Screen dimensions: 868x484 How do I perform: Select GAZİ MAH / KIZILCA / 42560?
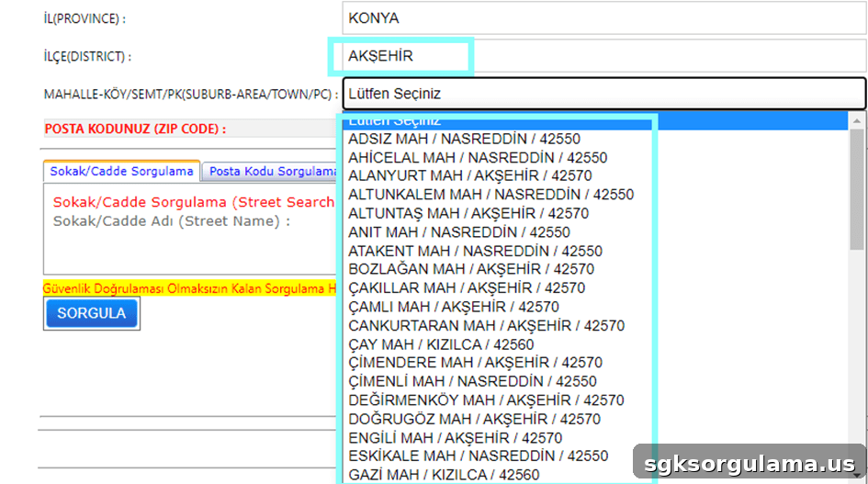pyautogui.click(x=595, y=475)
